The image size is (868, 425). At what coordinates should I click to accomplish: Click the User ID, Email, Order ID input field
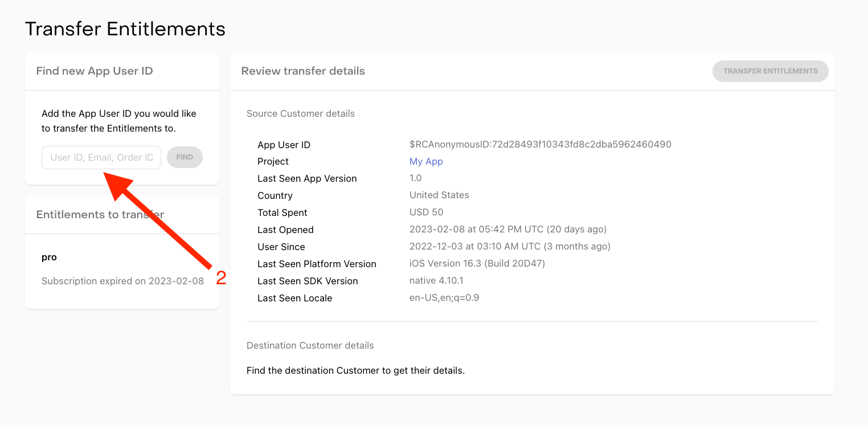pos(101,157)
